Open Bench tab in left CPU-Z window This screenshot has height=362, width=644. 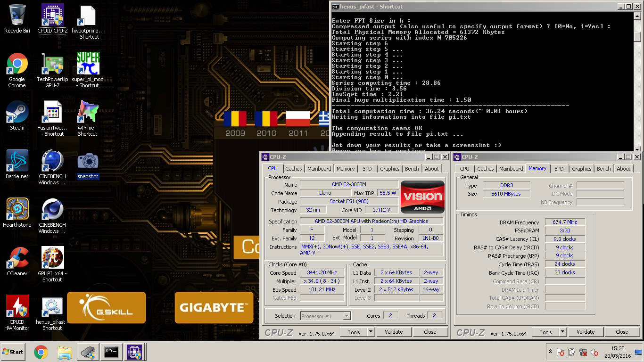point(412,169)
